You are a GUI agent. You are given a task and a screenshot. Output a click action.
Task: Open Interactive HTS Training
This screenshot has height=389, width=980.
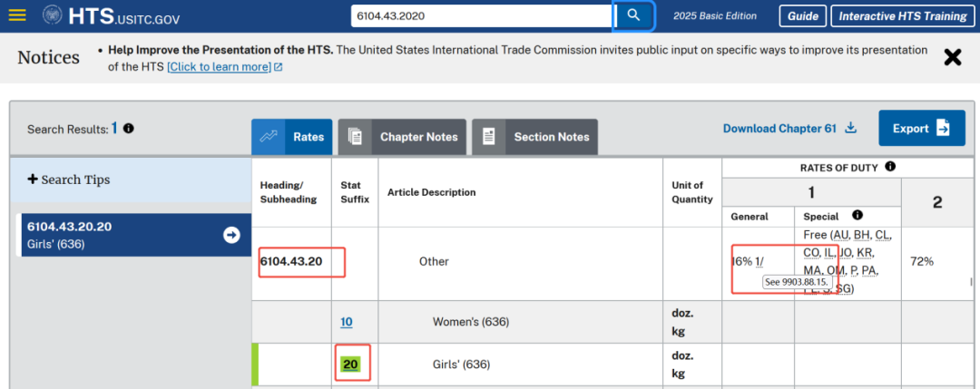(x=903, y=16)
